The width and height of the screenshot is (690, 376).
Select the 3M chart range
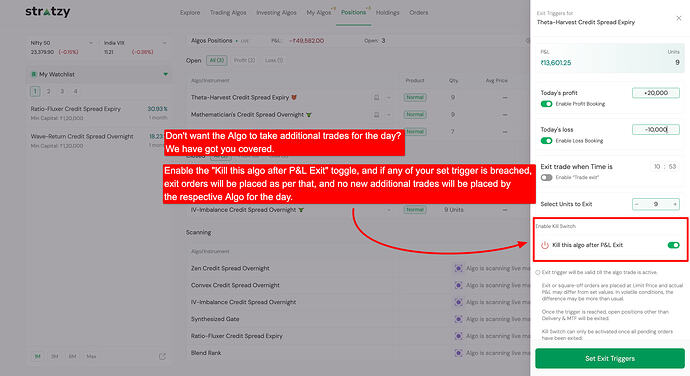click(55, 356)
